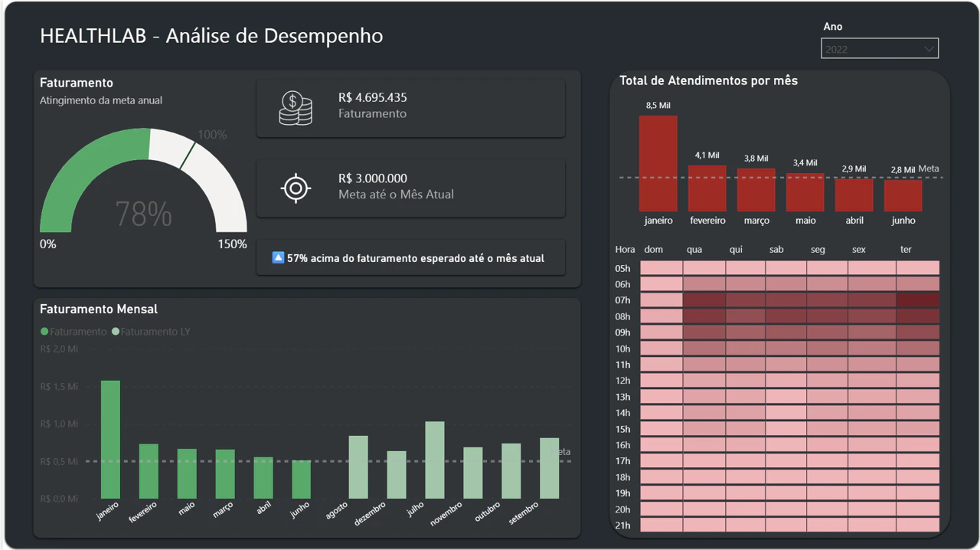Screen dimensions: 980x550
Task: Select the fevereiro revenue bar
Action: click(x=149, y=471)
